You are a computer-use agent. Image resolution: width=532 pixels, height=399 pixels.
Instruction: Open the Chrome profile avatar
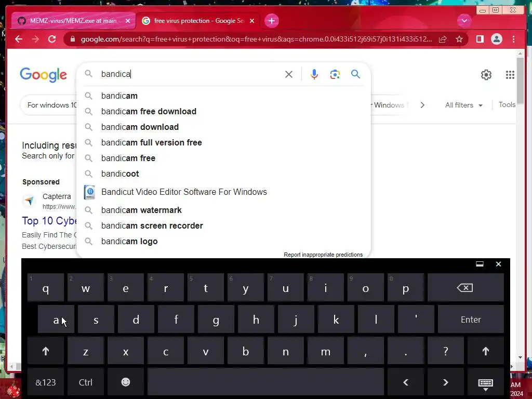(496, 39)
